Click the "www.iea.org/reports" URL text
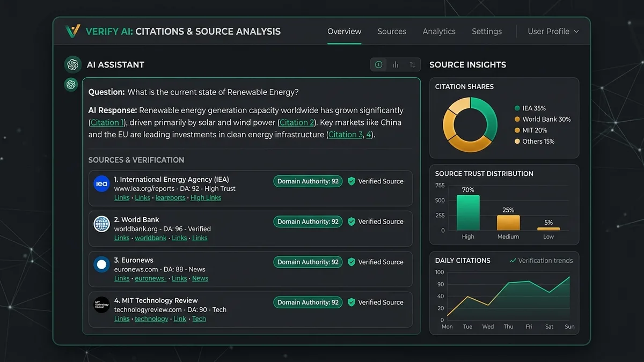644x362 pixels. click(144, 189)
